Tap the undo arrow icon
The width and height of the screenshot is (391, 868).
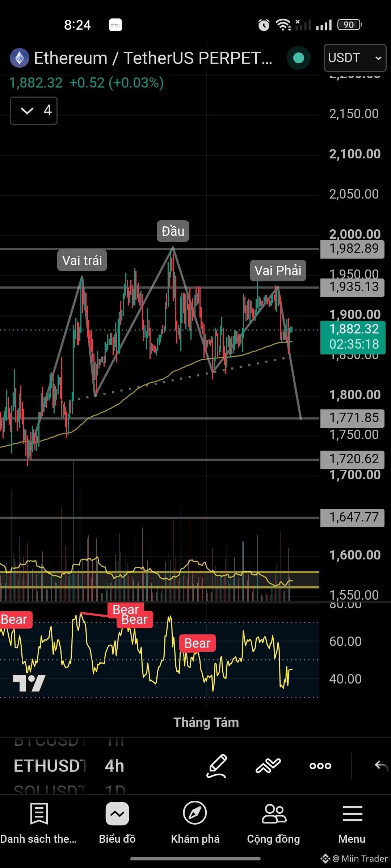click(x=382, y=766)
